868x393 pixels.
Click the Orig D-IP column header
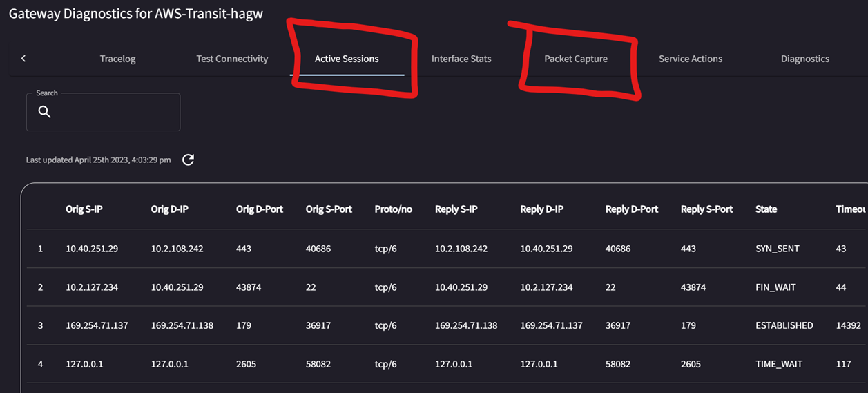tap(170, 209)
